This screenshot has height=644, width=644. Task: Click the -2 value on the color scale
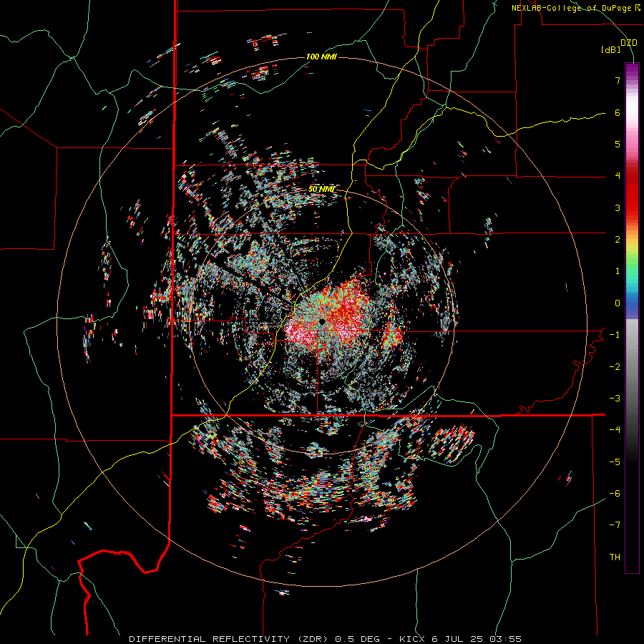pyautogui.click(x=615, y=367)
